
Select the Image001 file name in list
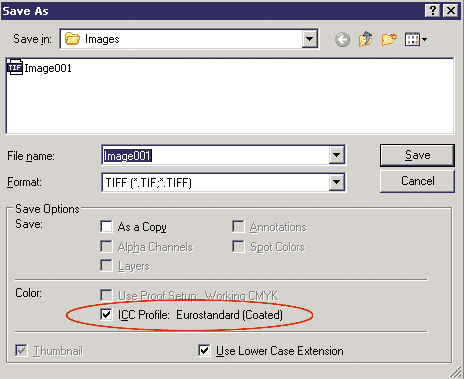[x=48, y=68]
